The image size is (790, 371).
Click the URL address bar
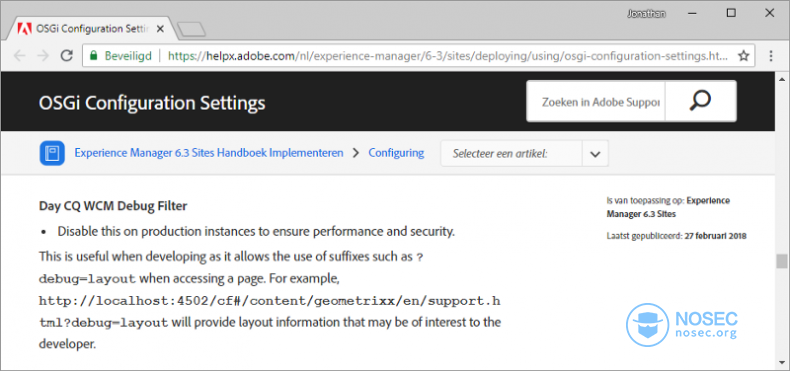click(x=418, y=55)
